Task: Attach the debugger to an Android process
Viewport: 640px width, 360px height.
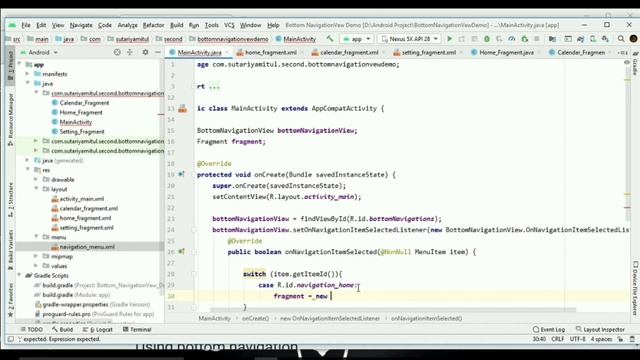Action: click(x=524, y=39)
